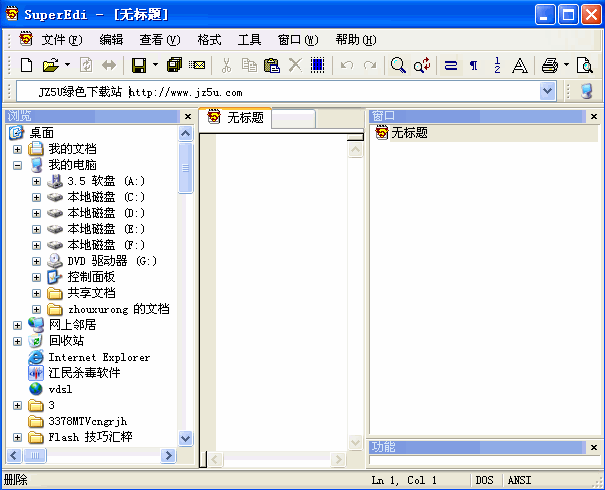Open the dropdown arrow next to Open folder
Image resolution: width=605 pixels, height=490 pixels.
coord(68,65)
